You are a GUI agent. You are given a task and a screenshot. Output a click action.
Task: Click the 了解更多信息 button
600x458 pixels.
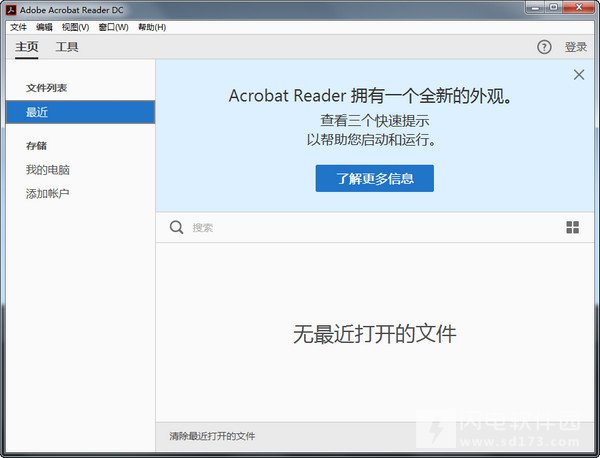(375, 178)
